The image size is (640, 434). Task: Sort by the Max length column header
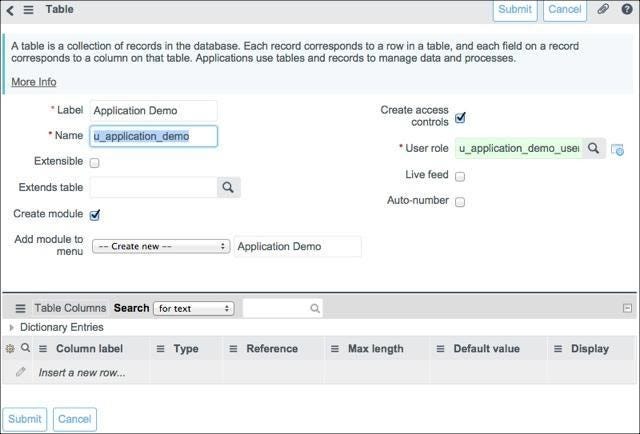(376, 349)
